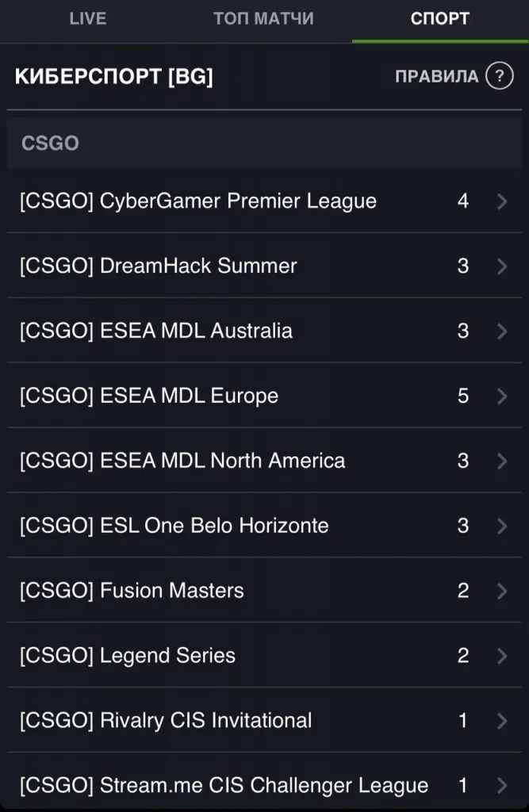Click the ПРАВИЛА link
Viewport: 529px width, 812px height.
point(437,77)
